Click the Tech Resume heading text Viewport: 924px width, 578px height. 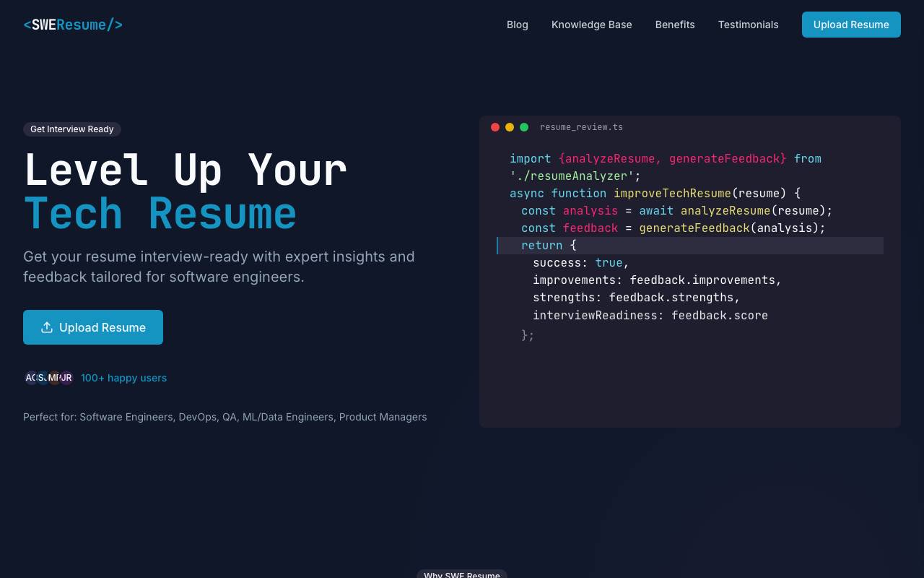click(x=160, y=214)
